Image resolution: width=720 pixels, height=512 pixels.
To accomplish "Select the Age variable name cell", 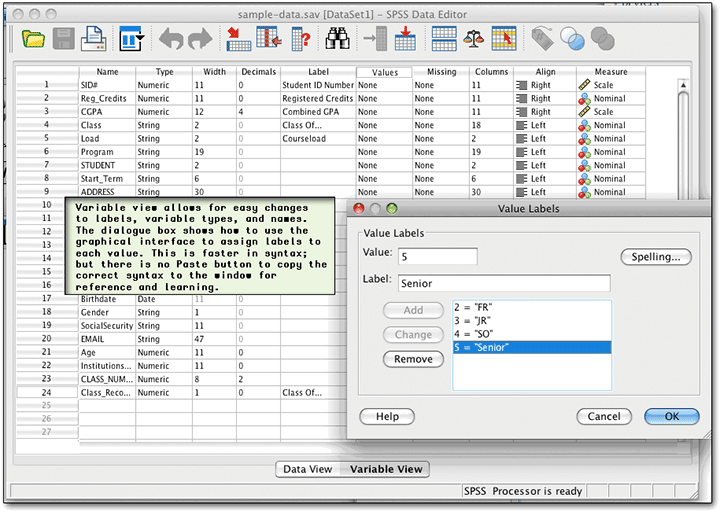I will pos(107,353).
